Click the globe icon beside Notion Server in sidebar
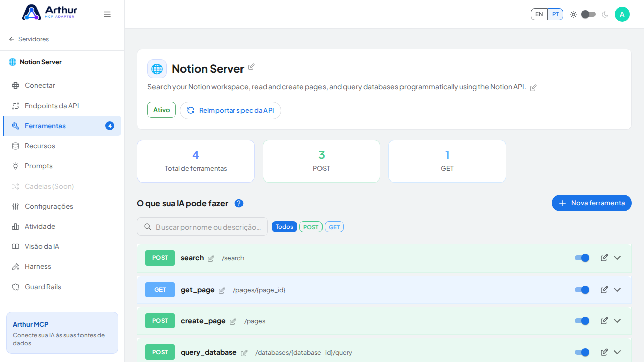The image size is (644, 362). [x=13, y=62]
